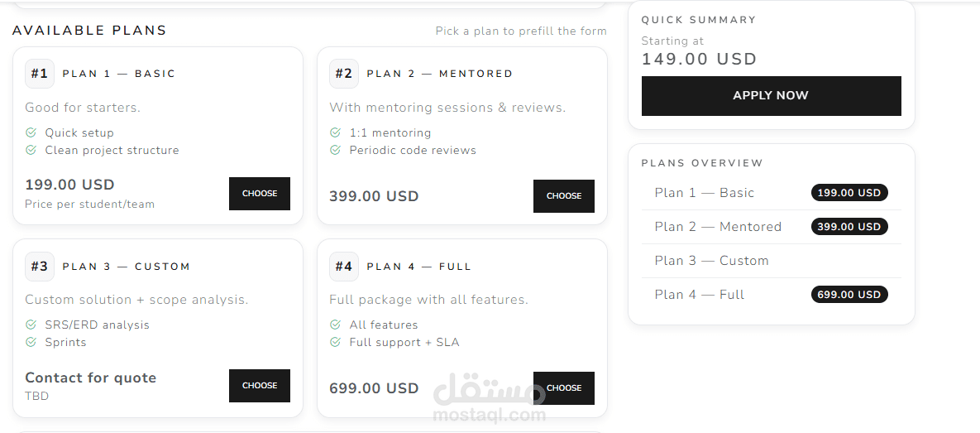Click the #4 badge on Plan 4

[344, 267]
